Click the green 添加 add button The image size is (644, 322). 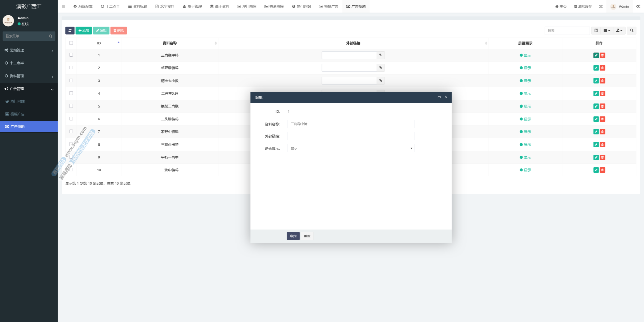[84, 30]
